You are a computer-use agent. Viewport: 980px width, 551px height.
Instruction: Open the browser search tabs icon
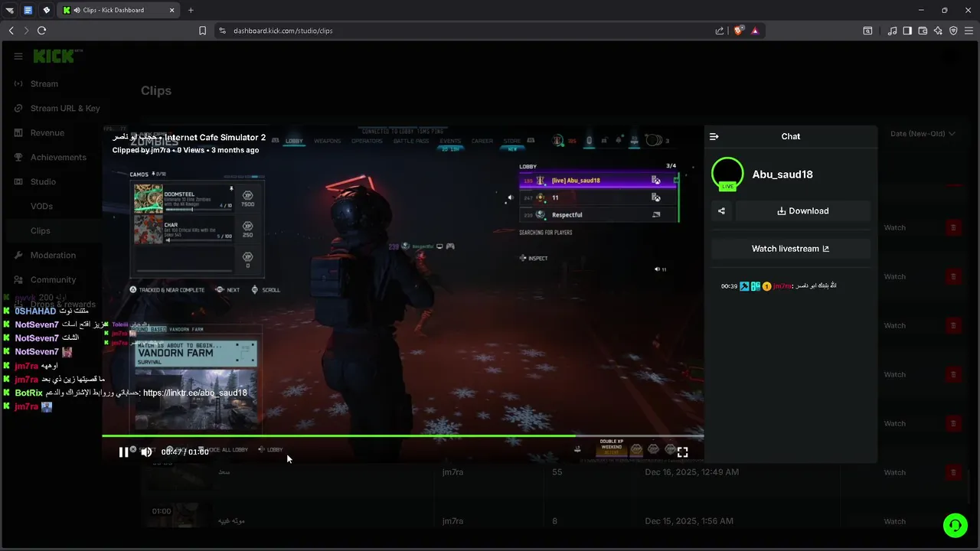tap(867, 31)
